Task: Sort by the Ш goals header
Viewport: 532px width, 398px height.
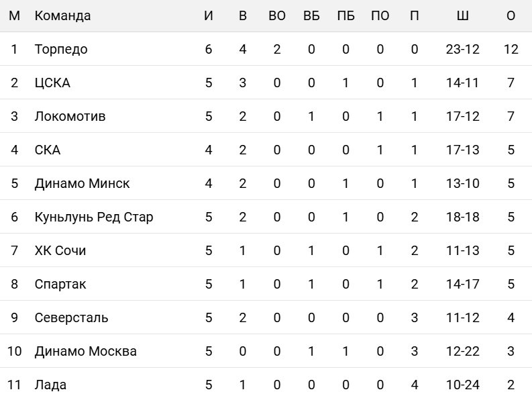Action: click(462, 15)
